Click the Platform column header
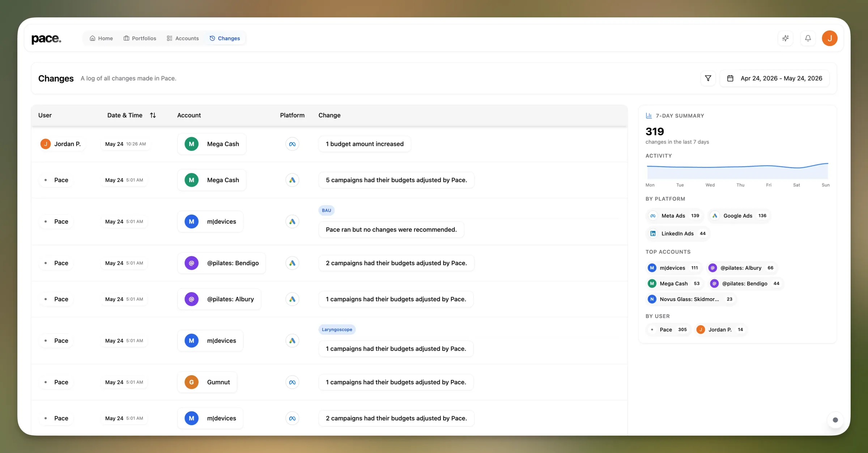This screenshot has width=868, height=453. point(292,115)
